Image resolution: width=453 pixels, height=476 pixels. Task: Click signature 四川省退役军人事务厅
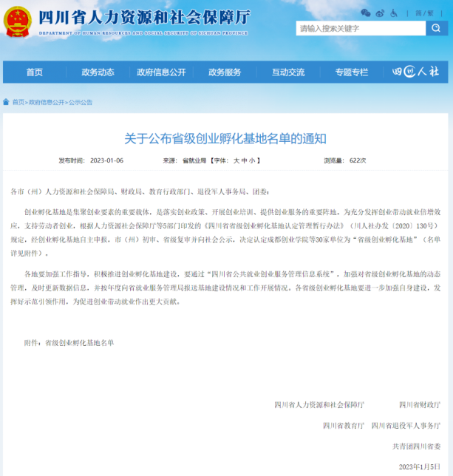406,426
